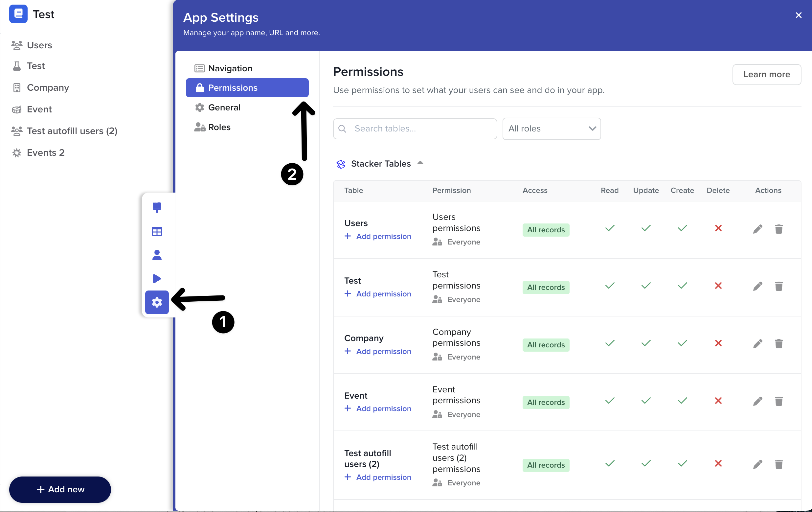Viewport: 812px width, 512px height.
Task: Click the play workflow icon in side toolbar
Action: click(157, 279)
